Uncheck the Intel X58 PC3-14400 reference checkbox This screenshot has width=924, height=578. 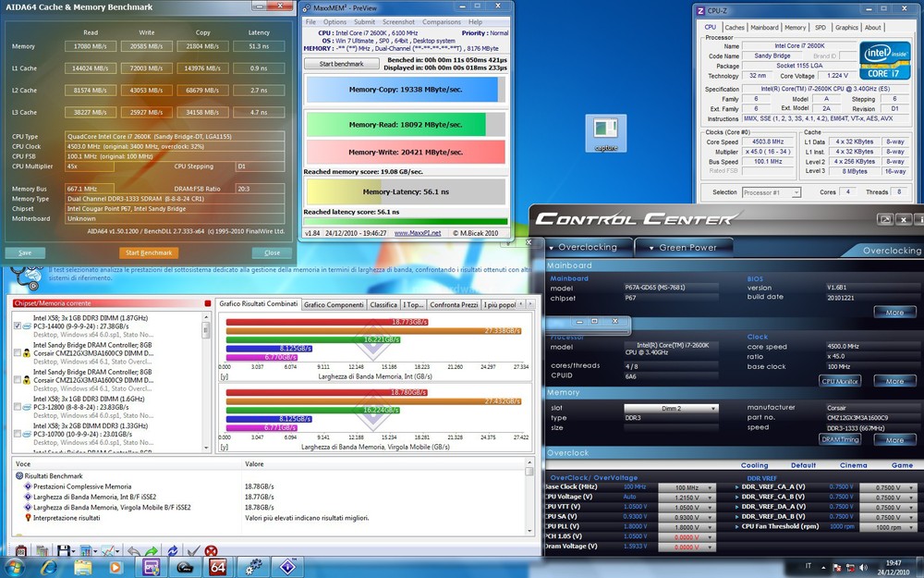(17, 326)
